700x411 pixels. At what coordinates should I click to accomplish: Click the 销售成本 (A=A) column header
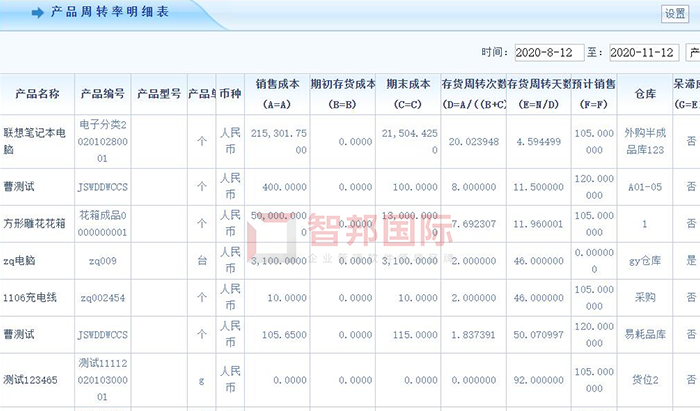pyautogui.click(x=277, y=94)
